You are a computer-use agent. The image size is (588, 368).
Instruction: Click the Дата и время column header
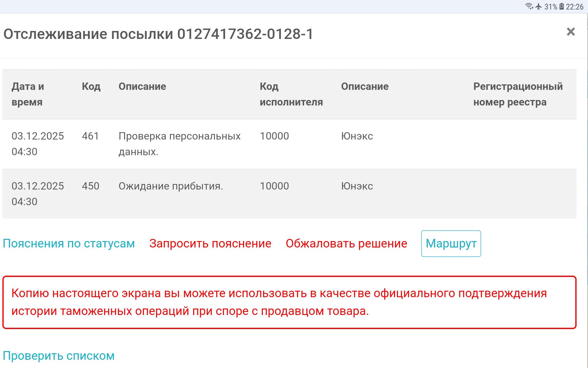(28, 94)
